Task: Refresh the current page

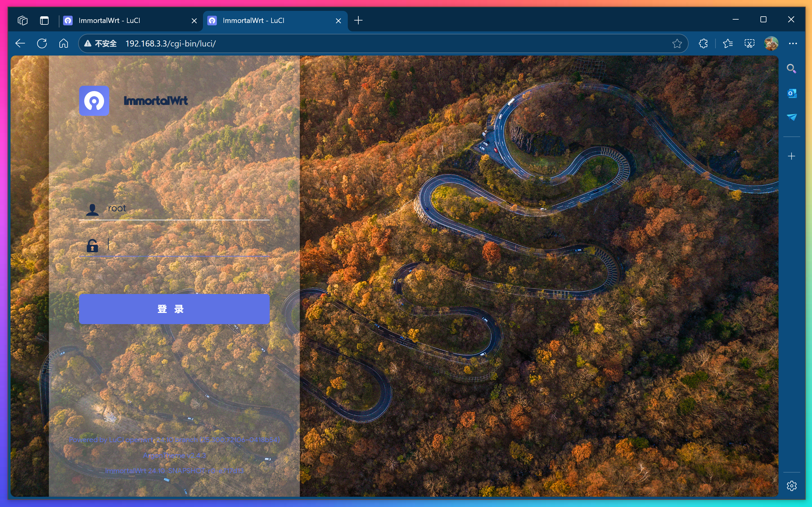Action: (42, 43)
